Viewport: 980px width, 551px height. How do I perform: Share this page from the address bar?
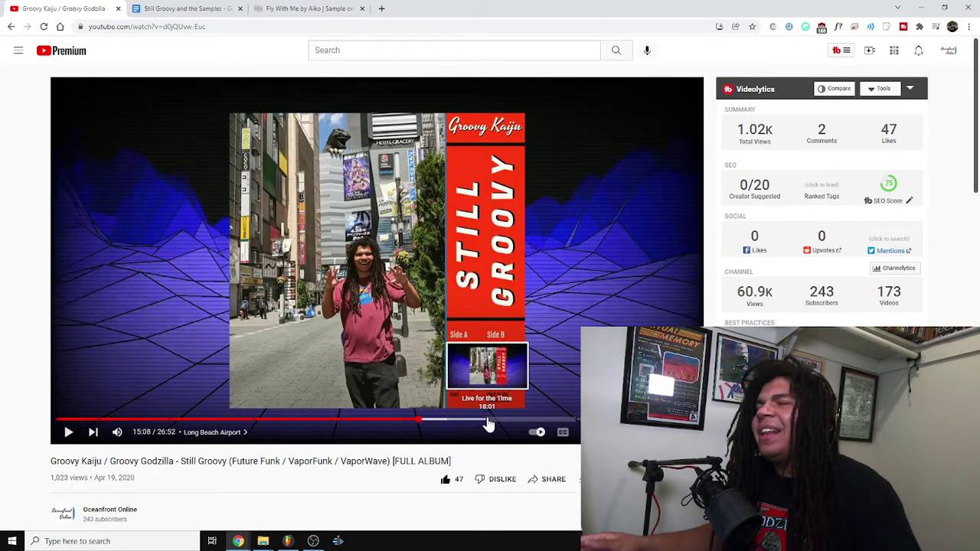pos(735,27)
